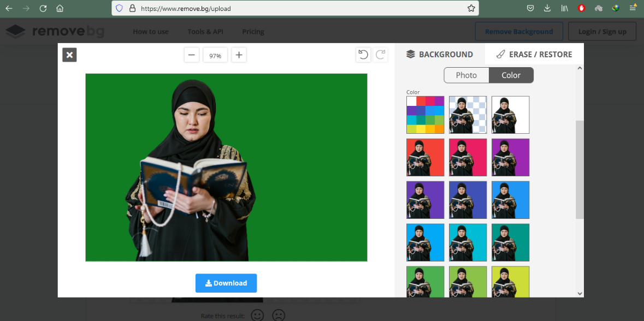Undo the last edit

click(363, 55)
